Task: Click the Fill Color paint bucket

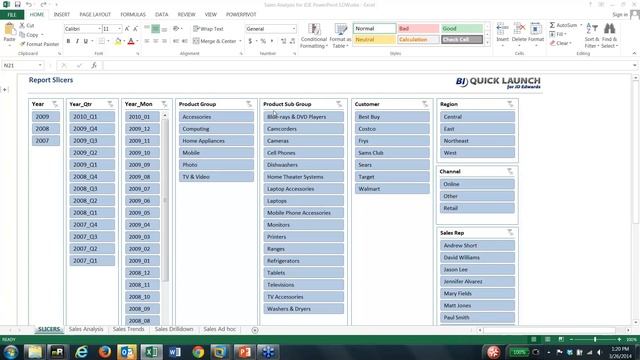Action: click(118, 41)
